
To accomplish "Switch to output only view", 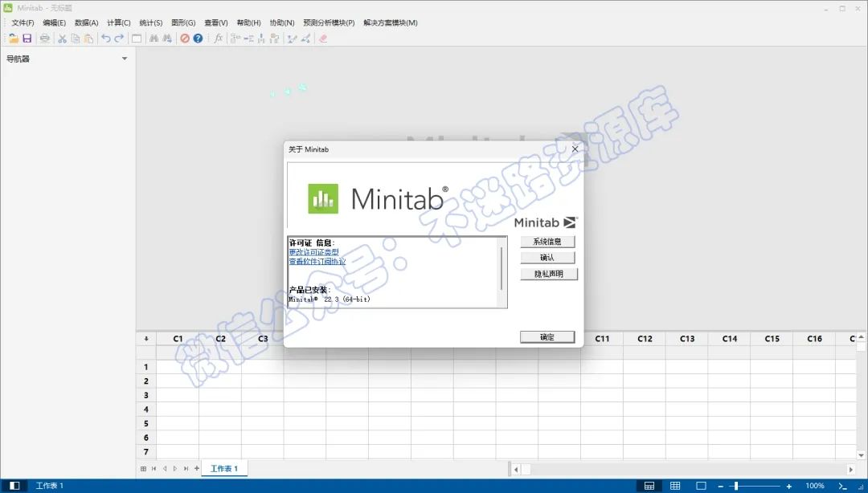I will click(701, 486).
